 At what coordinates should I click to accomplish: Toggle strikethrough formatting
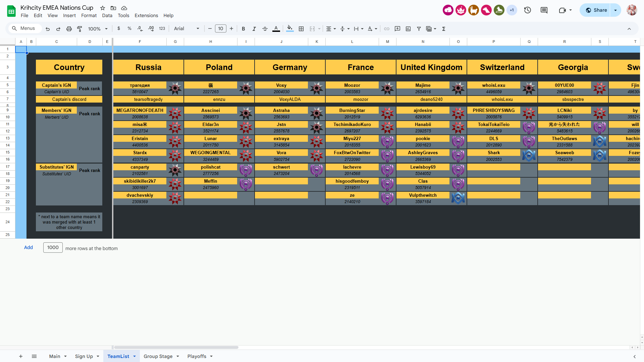point(265,29)
